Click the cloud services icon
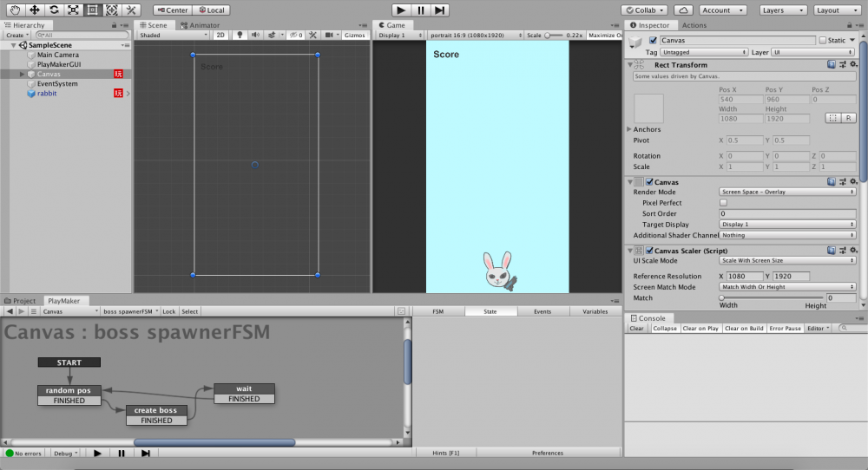 point(683,10)
